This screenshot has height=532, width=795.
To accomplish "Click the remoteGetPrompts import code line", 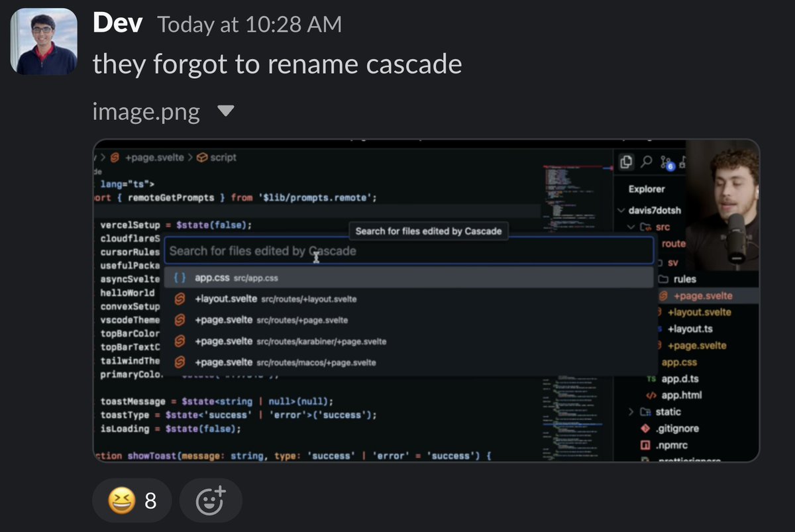I will tap(235, 197).
